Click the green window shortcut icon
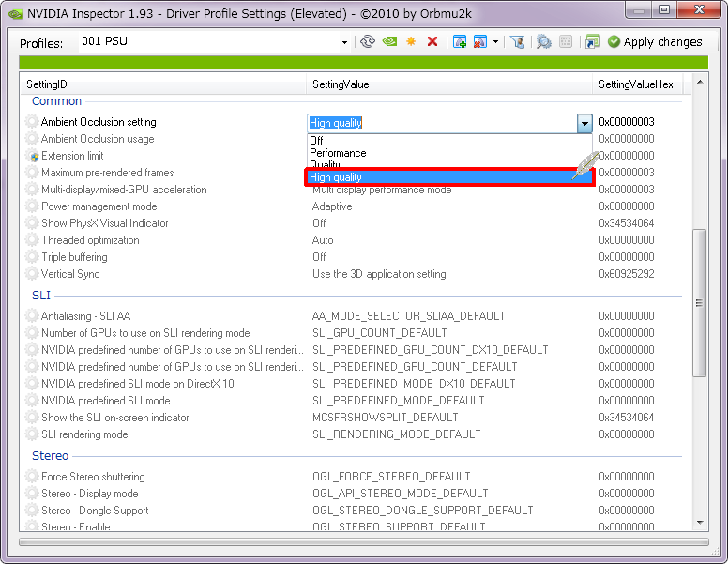Viewport: 728px width, 564px height. coord(592,42)
